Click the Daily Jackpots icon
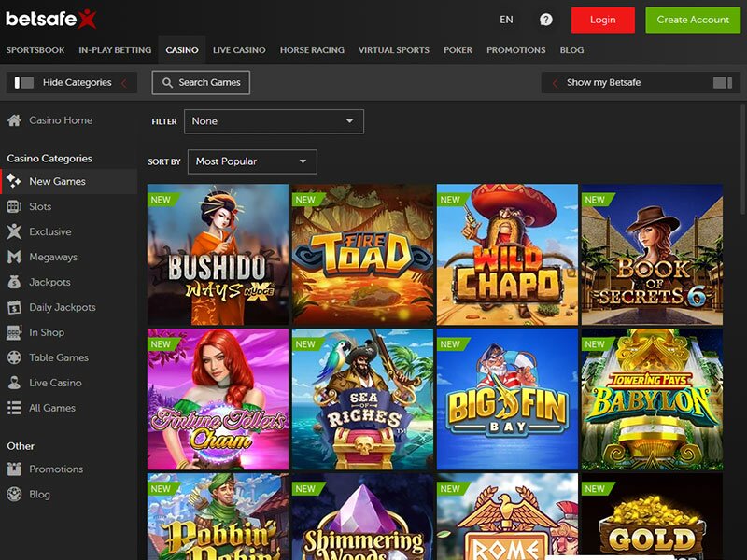The image size is (747, 560). click(12, 307)
